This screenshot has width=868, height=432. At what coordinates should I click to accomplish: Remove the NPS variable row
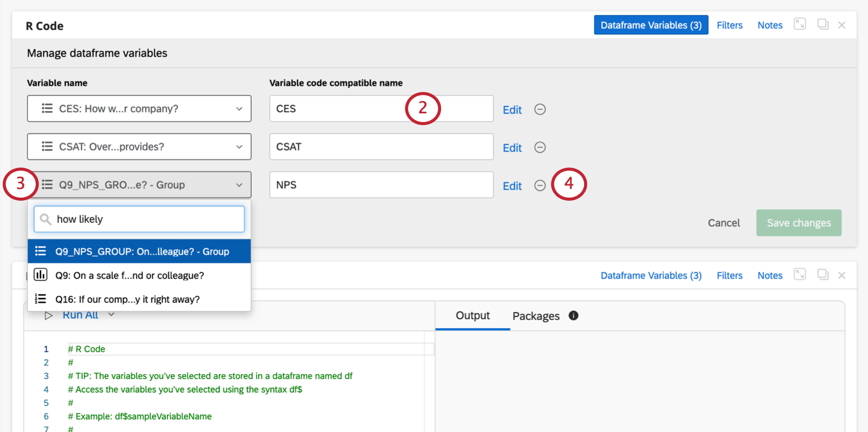point(540,185)
